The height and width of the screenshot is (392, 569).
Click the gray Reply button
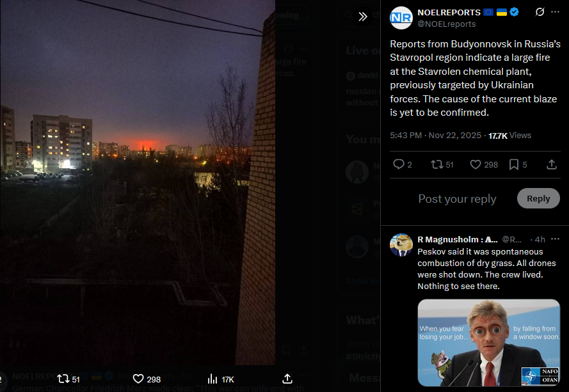tap(538, 198)
